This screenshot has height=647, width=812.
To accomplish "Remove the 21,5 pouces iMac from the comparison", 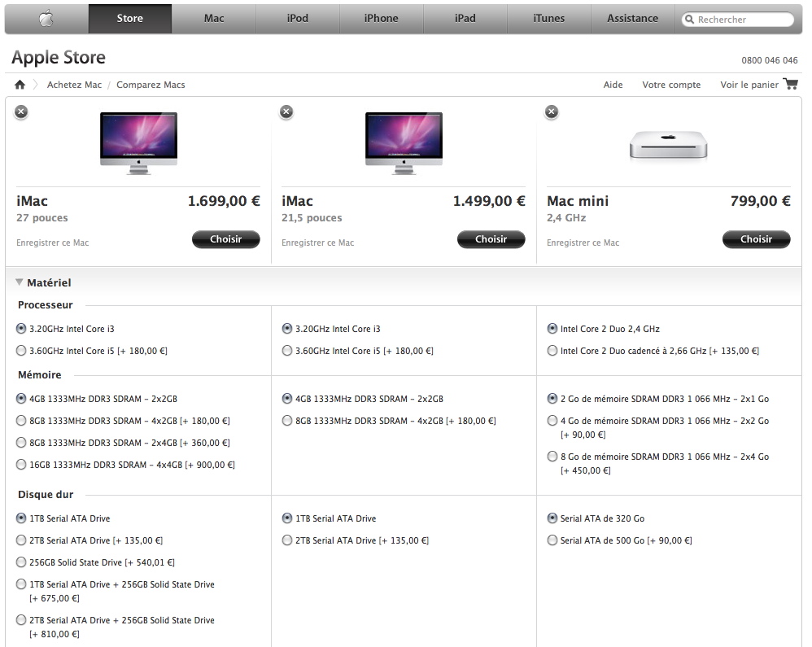I will [x=286, y=111].
